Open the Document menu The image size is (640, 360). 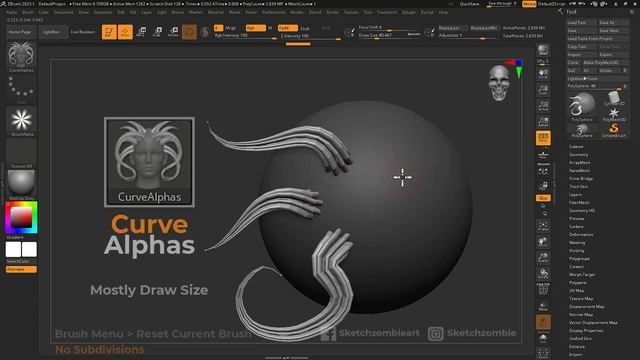pyautogui.click(x=64, y=12)
